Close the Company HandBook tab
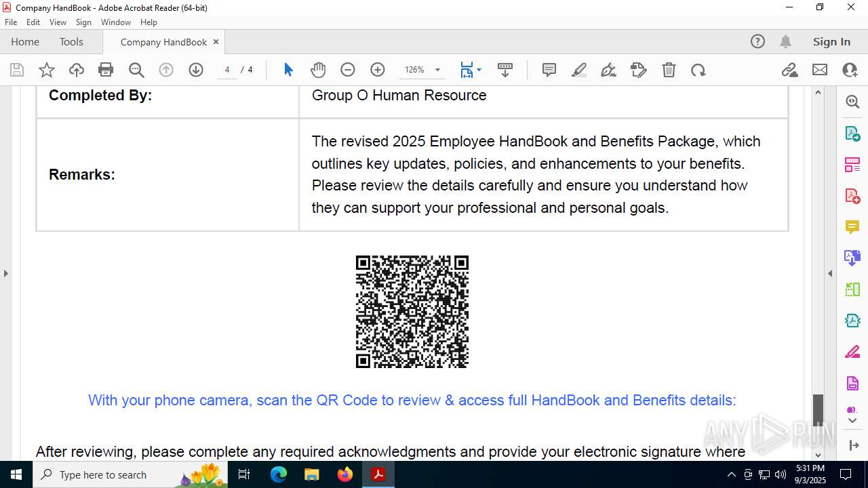Image resolution: width=868 pixels, height=488 pixels. (216, 41)
